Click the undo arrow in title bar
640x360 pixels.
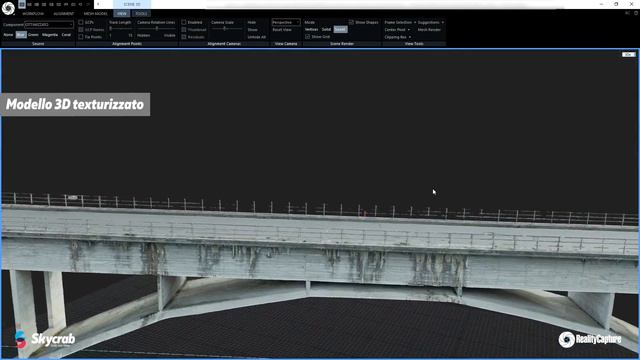tap(81, 4)
